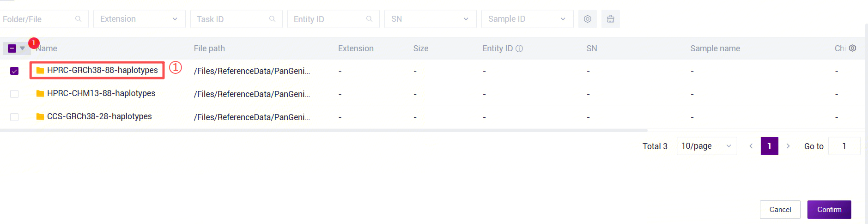
Task: Uncheck the HPRC-GRCh38-88-haplotypes checkbox
Action: [14, 71]
